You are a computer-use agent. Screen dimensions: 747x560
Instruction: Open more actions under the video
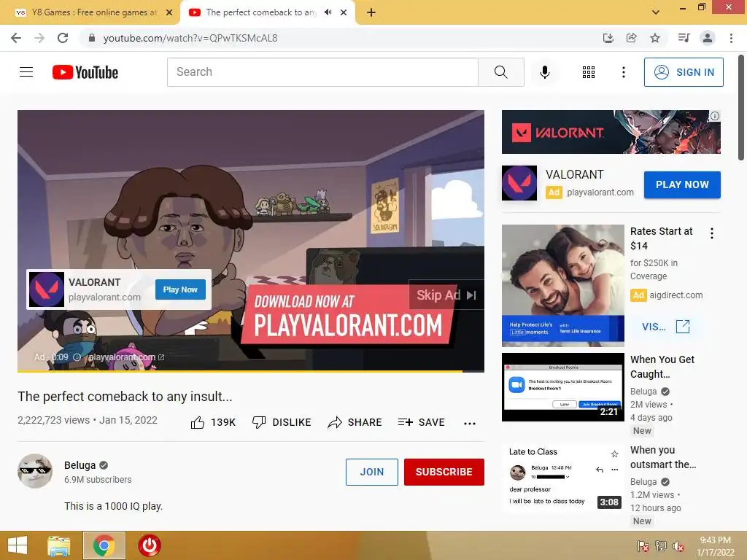coord(470,423)
